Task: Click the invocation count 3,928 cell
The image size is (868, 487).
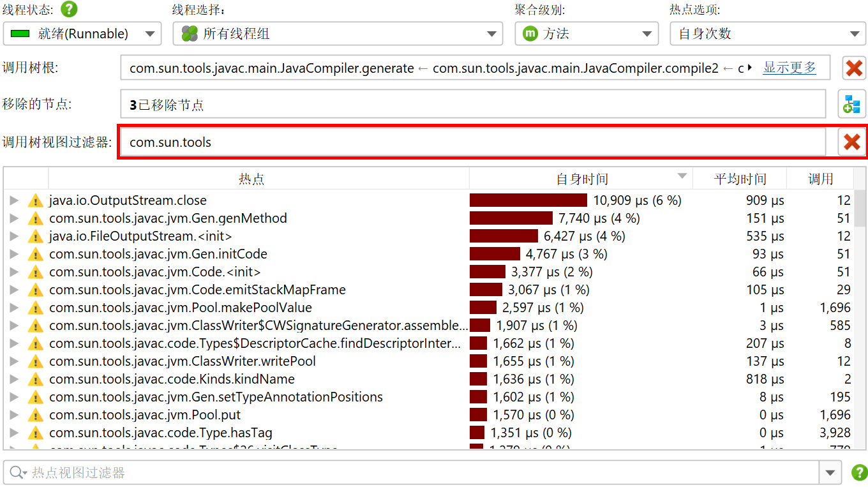Action: click(x=835, y=433)
